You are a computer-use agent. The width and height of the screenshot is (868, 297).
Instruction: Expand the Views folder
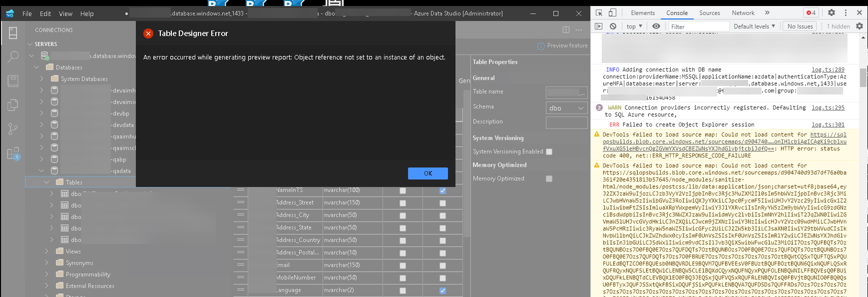[x=46, y=251]
